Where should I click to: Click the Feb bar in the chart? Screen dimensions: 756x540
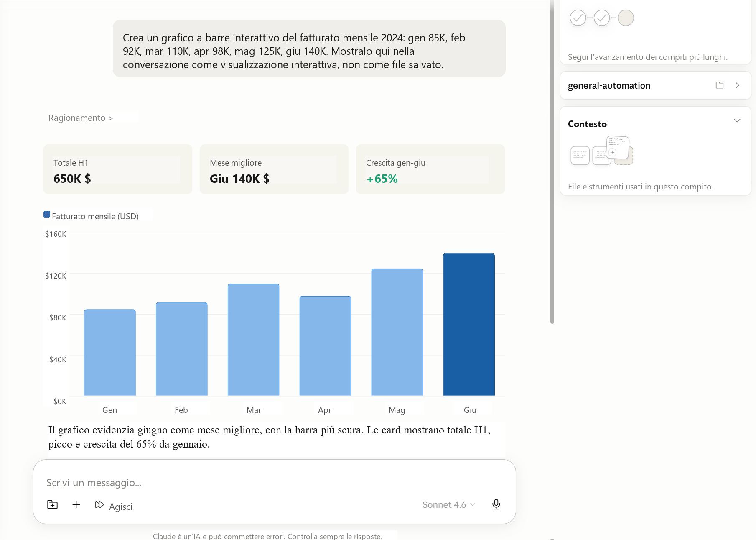click(x=182, y=349)
